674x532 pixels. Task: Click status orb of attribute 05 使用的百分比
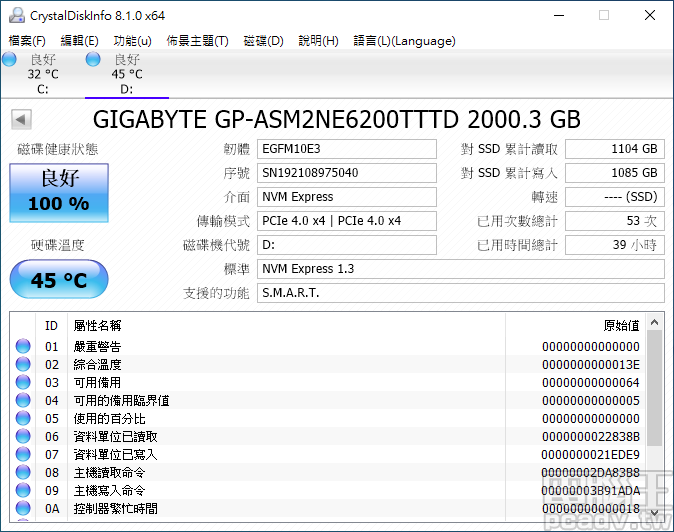point(23,418)
